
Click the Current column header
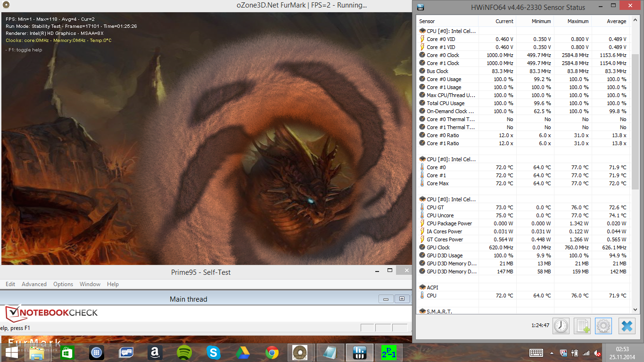[x=497, y=21]
